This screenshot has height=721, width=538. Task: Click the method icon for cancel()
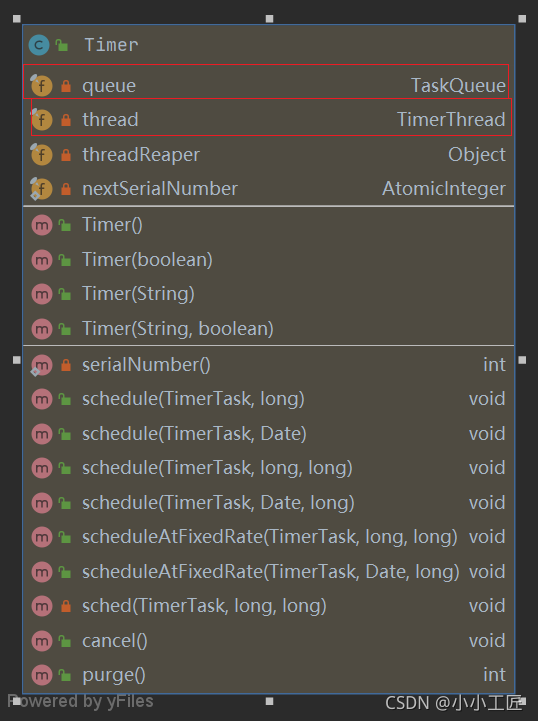point(42,641)
